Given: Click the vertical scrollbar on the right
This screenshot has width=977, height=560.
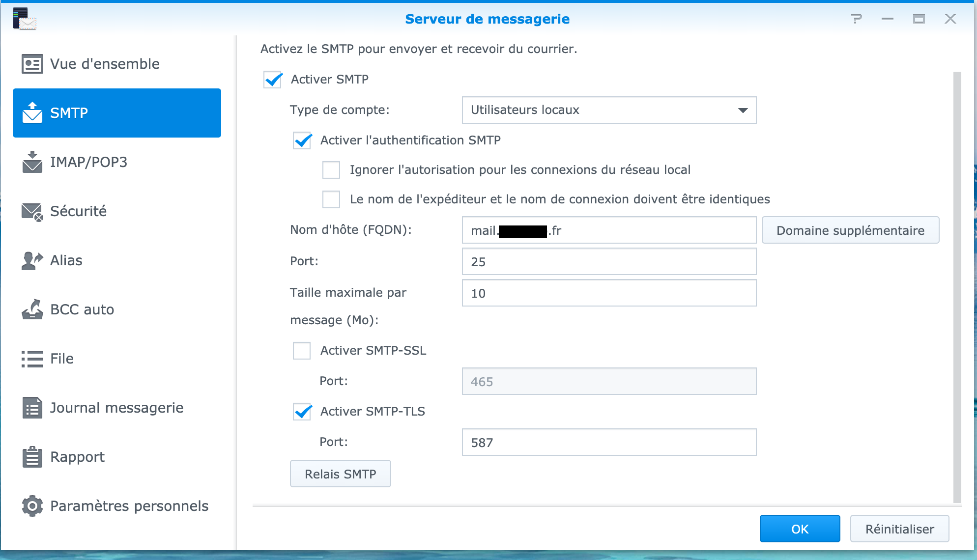Looking at the screenshot, I should point(957,287).
